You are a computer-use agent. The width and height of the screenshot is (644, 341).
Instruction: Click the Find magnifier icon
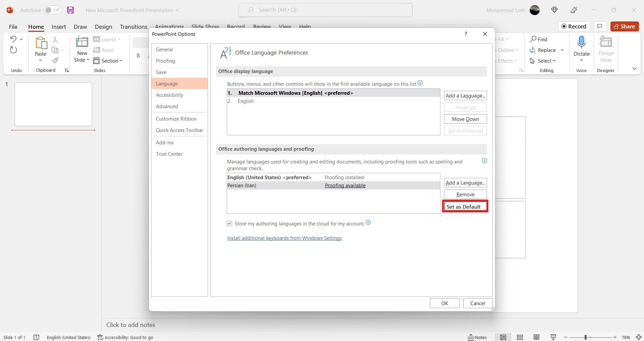[x=533, y=39]
